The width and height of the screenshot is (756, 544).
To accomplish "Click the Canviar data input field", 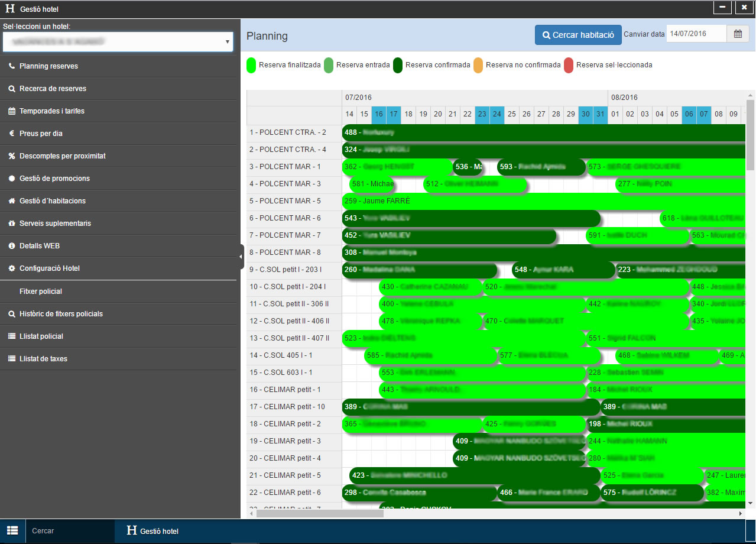I will 696,34.
